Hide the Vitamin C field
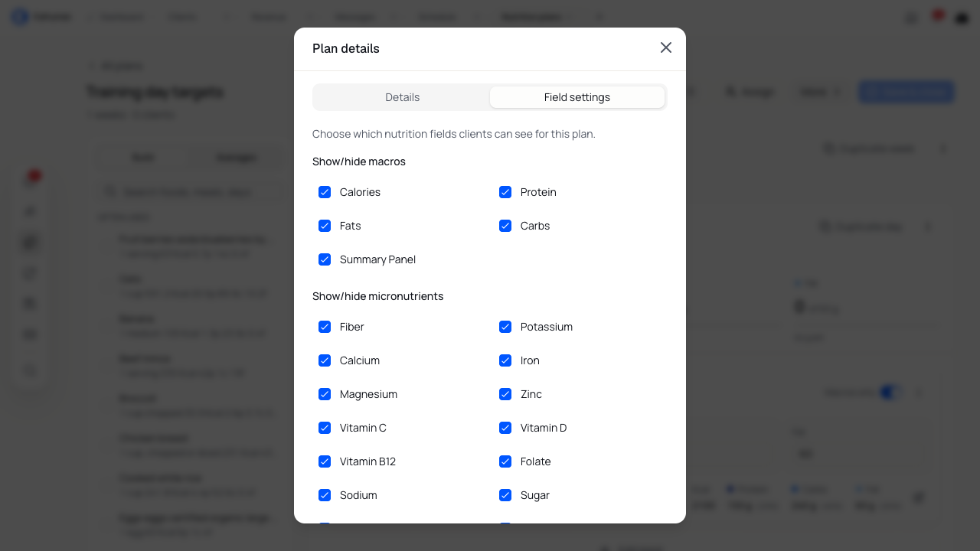980x551 pixels. [325, 428]
